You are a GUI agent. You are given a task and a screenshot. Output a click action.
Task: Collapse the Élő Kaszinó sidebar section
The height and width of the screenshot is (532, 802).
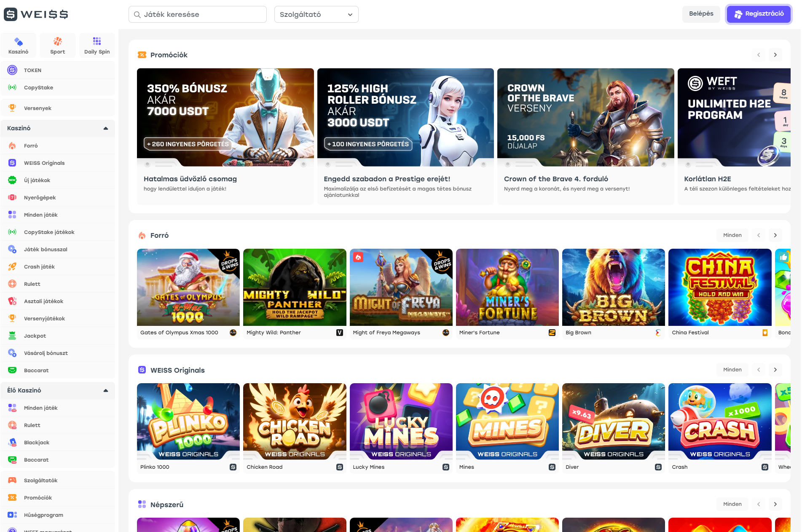click(106, 390)
